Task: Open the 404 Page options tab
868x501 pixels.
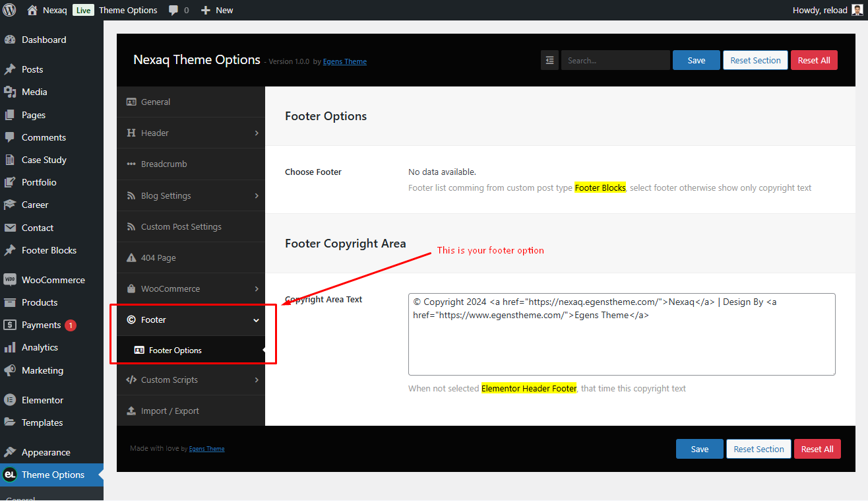Action: [x=191, y=257]
